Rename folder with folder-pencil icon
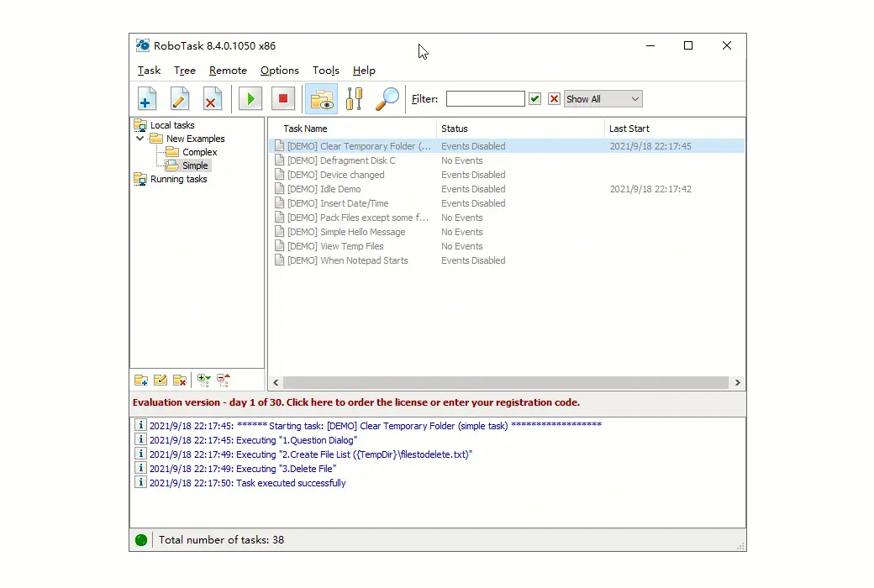 (161, 381)
